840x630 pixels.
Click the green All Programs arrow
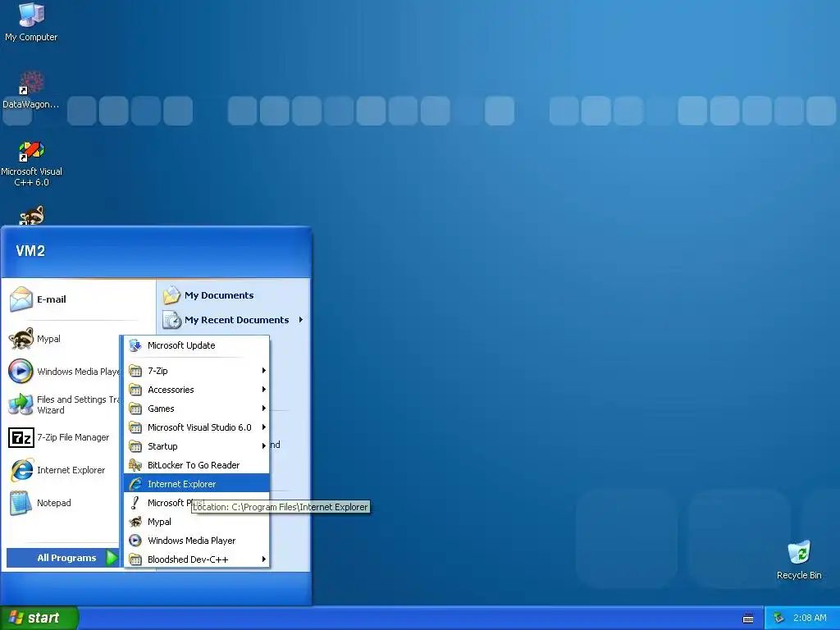point(112,558)
